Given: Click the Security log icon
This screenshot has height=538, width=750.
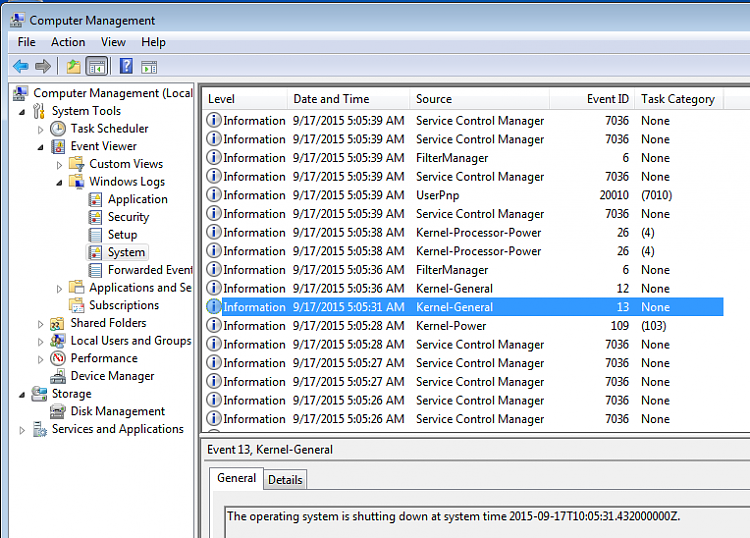Looking at the screenshot, I should click(x=95, y=217).
